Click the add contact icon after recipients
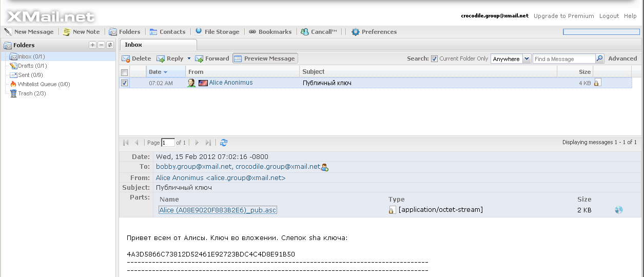This screenshot has height=277, width=644. coord(325,167)
